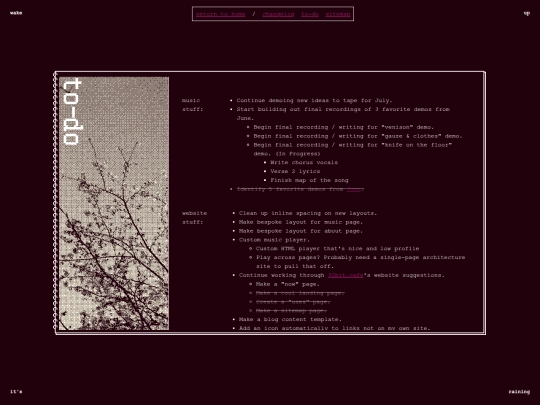Image resolution: width=540 pixels, height=405 pixels.
Task: Click the "wake" corner text
Action: coord(16,13)
